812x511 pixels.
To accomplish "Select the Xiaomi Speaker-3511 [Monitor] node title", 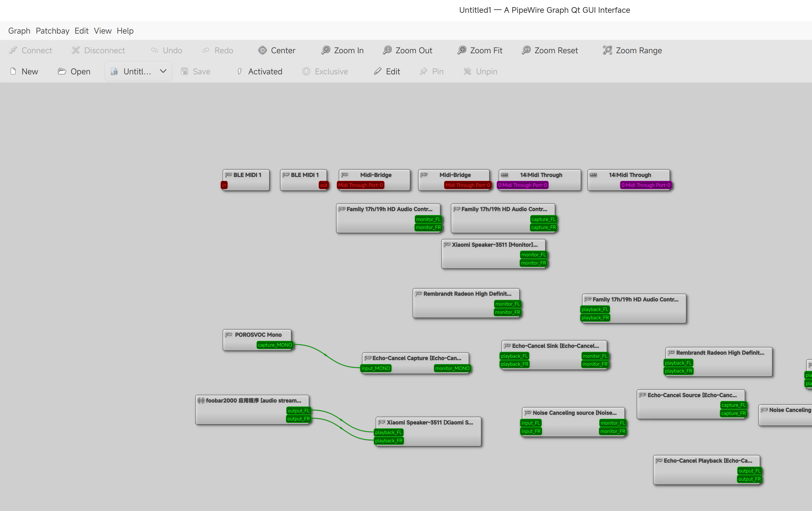I will tap(495, 245).
